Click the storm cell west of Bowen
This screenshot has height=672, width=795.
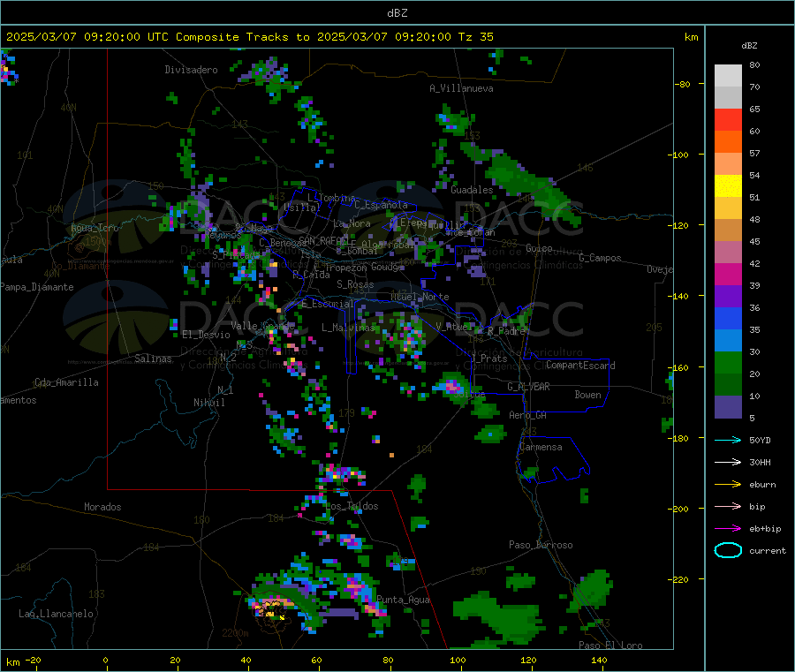[451, 386]
